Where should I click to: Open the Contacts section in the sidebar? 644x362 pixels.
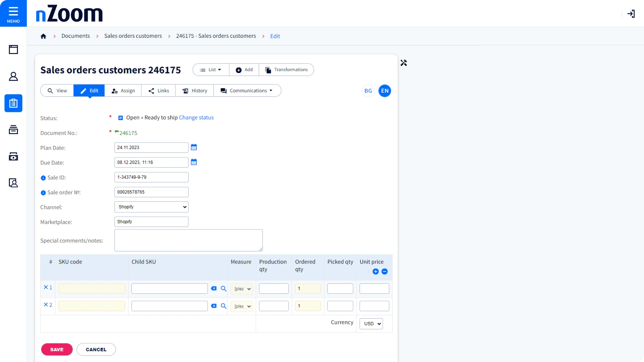(x=13, y=77)
